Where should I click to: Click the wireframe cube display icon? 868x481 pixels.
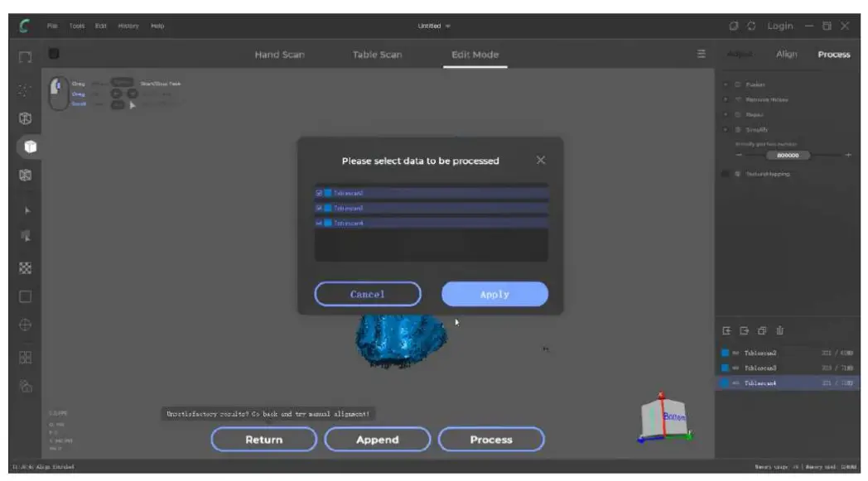(25, 118)
